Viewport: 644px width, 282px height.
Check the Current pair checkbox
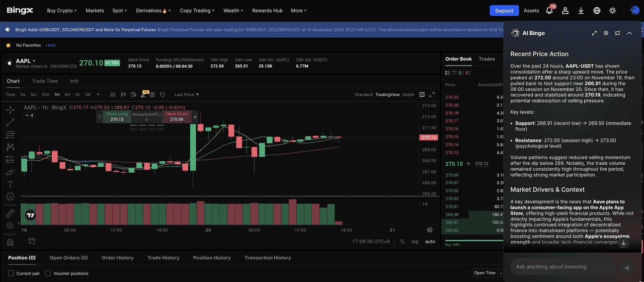point(11,273)
